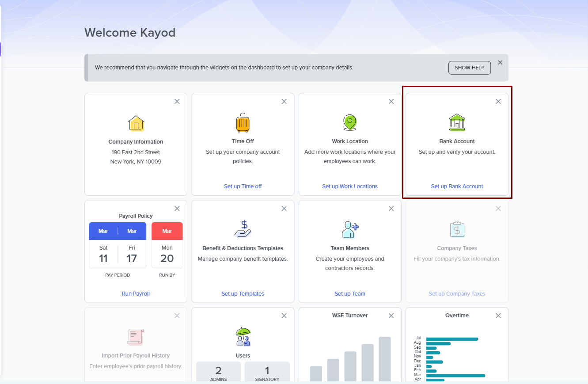Click the Team Members add-person icon
588x384 pixels.
pos(350,229)
